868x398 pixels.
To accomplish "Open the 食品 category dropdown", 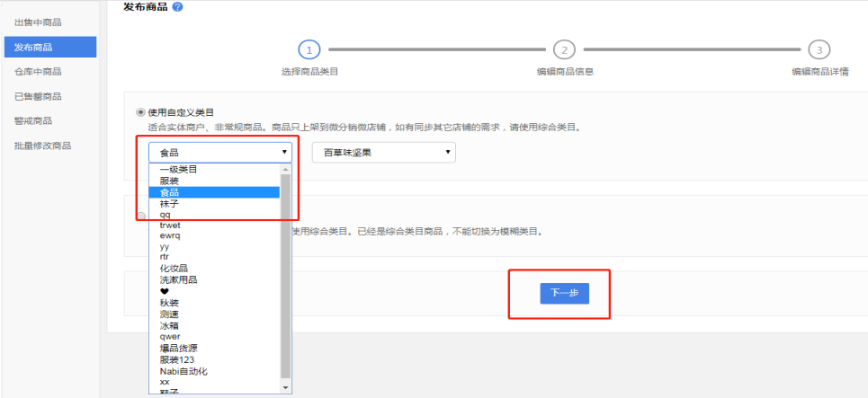I will pyautogui.click(x=221, y=153).
